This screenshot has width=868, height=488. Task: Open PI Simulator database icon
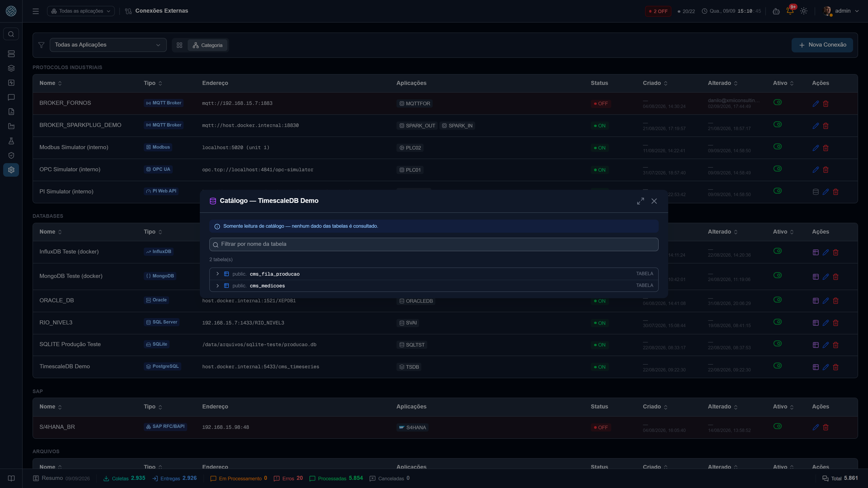(815, 192)
